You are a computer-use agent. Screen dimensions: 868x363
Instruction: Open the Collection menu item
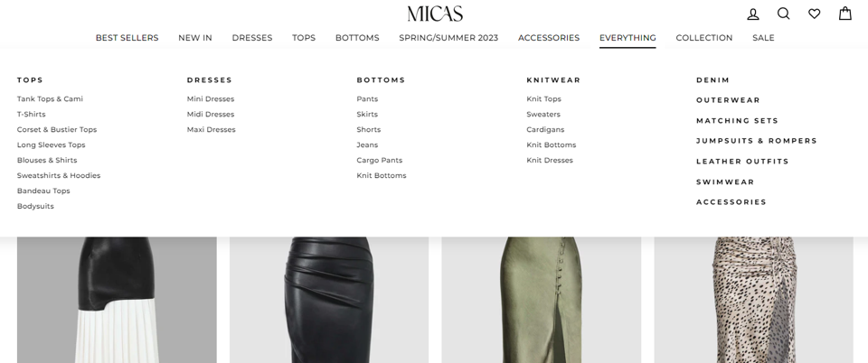[704, 38]
